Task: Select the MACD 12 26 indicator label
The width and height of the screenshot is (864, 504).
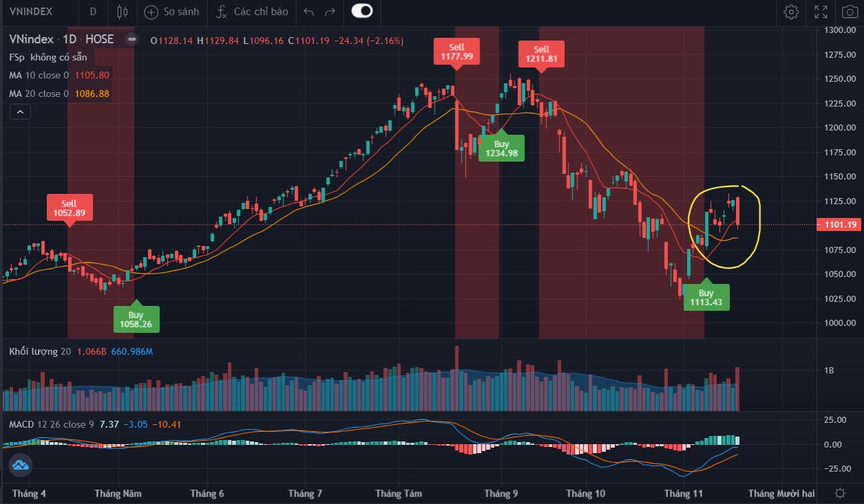Action: click(x=48, y=424)
